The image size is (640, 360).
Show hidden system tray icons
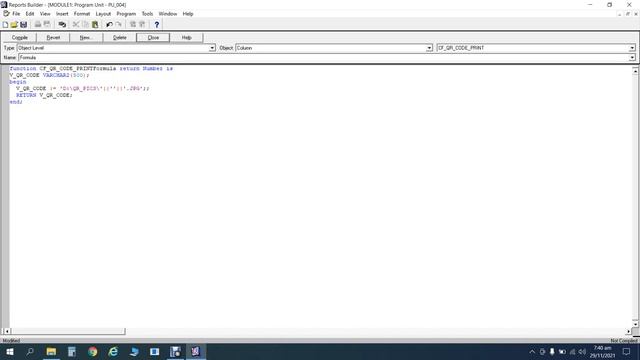532,351
